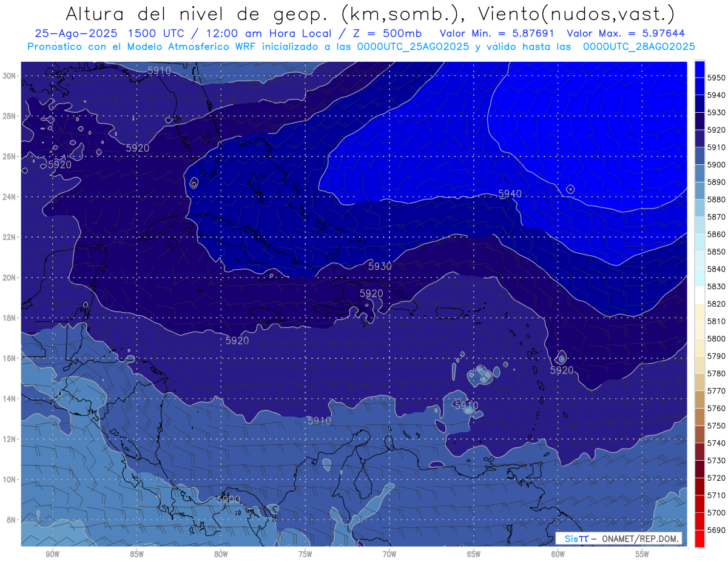728x562 pixels.
Task: Click the 5860 value on the color scale
Action: click(x=716, y=234)
